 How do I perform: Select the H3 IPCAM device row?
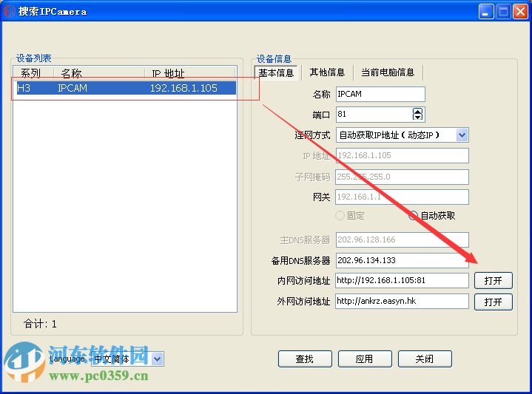(127, 88)
